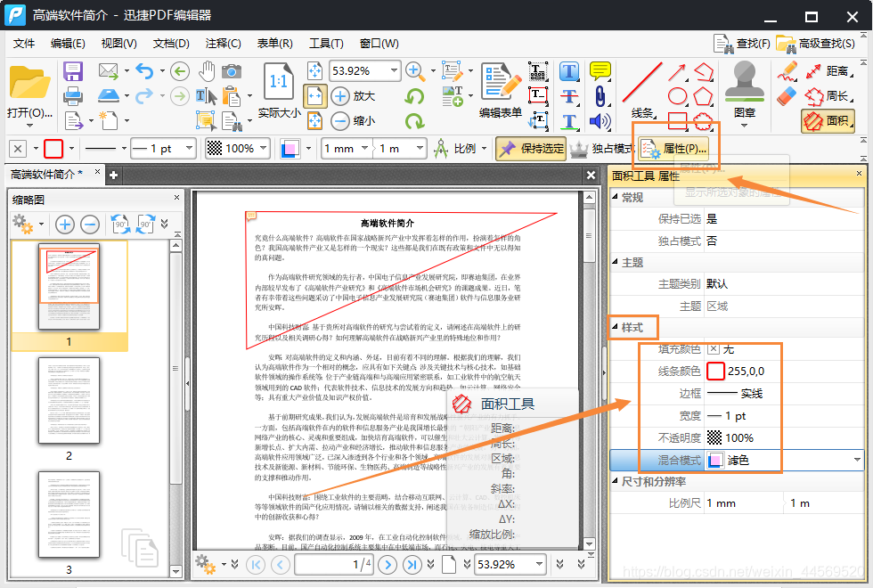The height and width of the screenshot is (588, 873).
Task: Click the purple Save disk icon
Action: 73,71
